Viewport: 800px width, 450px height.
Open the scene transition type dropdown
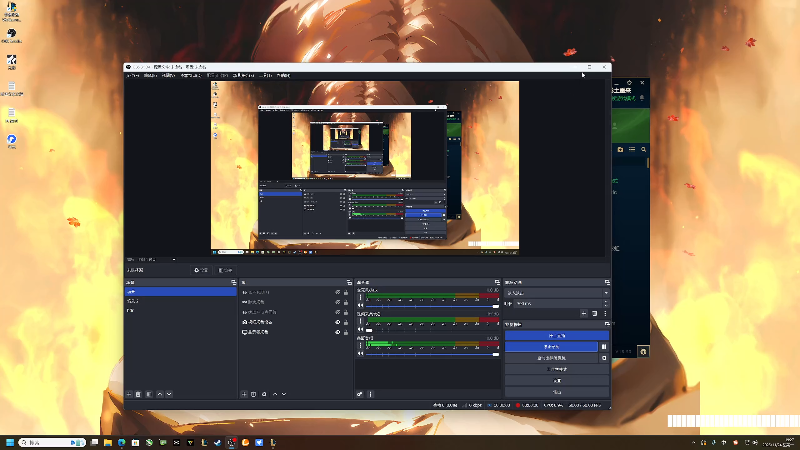click(557, 293)
